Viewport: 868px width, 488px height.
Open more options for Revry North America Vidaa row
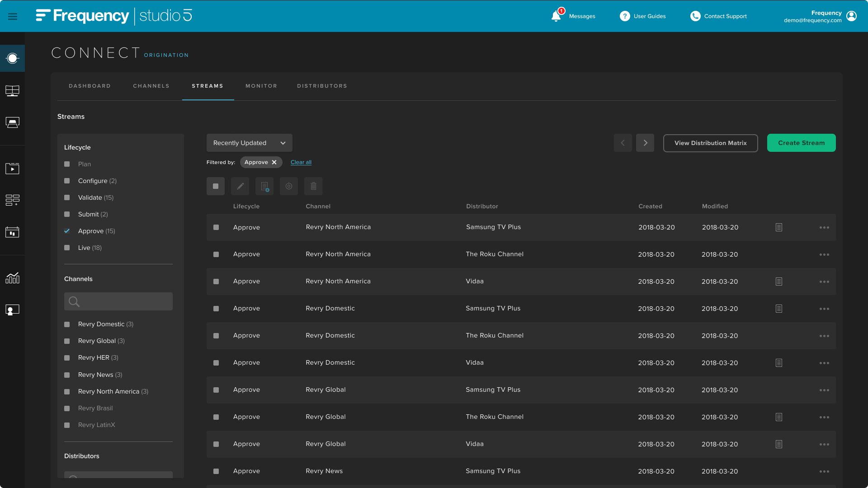[824, 282]
